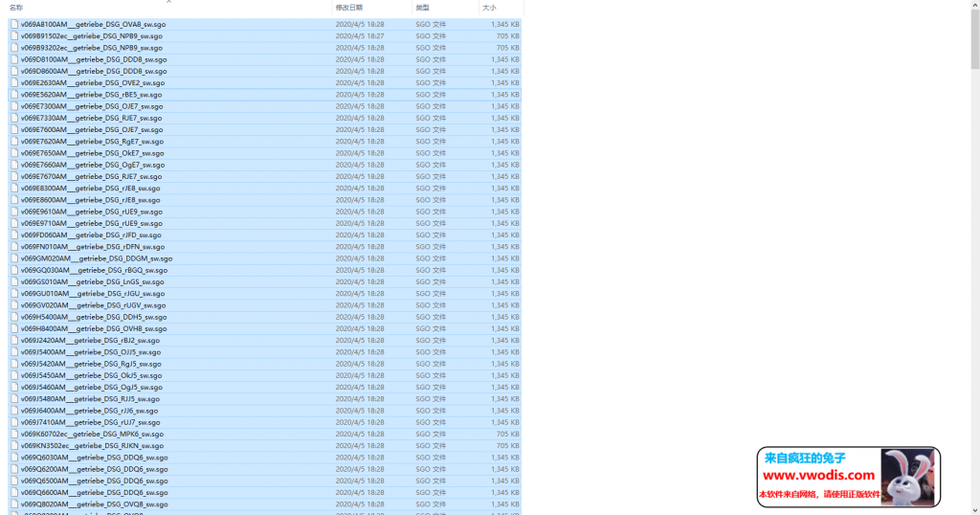Select file icon of v069GM020AM DDGM file

coord(14,258)
